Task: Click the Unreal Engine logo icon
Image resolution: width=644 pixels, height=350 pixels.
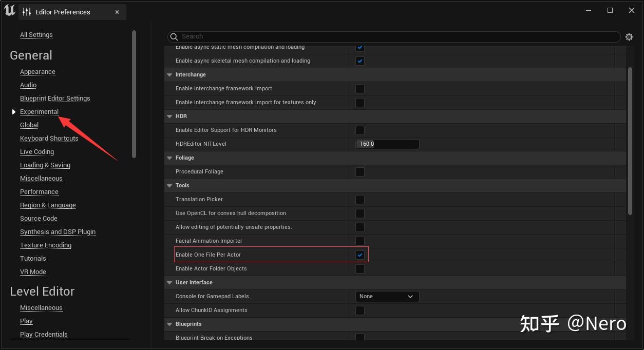Action: pyautogui.click(x=10, y=10)
